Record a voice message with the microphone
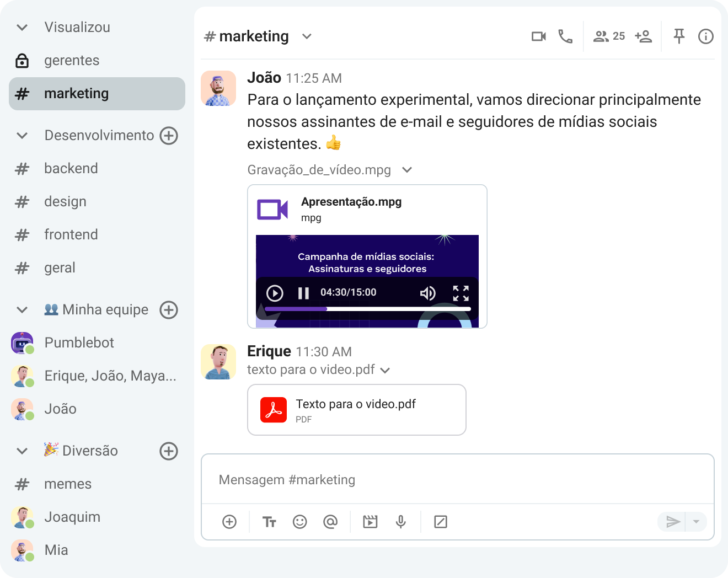This screenshot has width=728, height=578. (400, 521)
